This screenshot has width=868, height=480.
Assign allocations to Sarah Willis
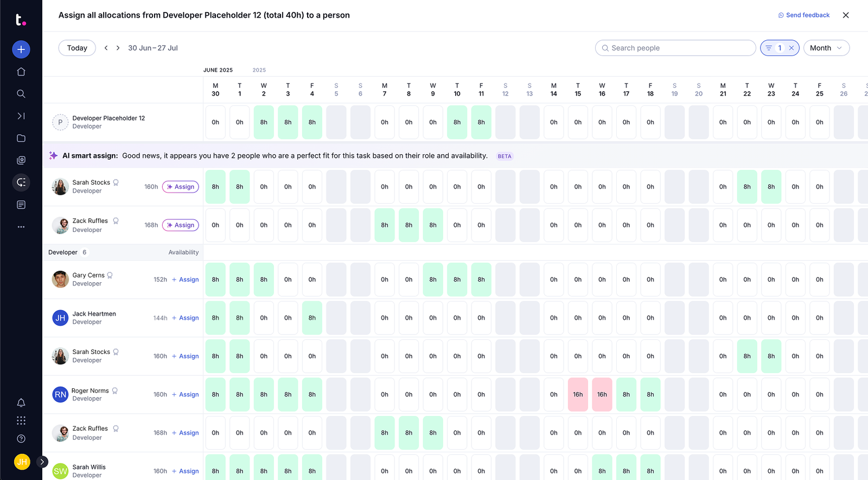[186, 471]
